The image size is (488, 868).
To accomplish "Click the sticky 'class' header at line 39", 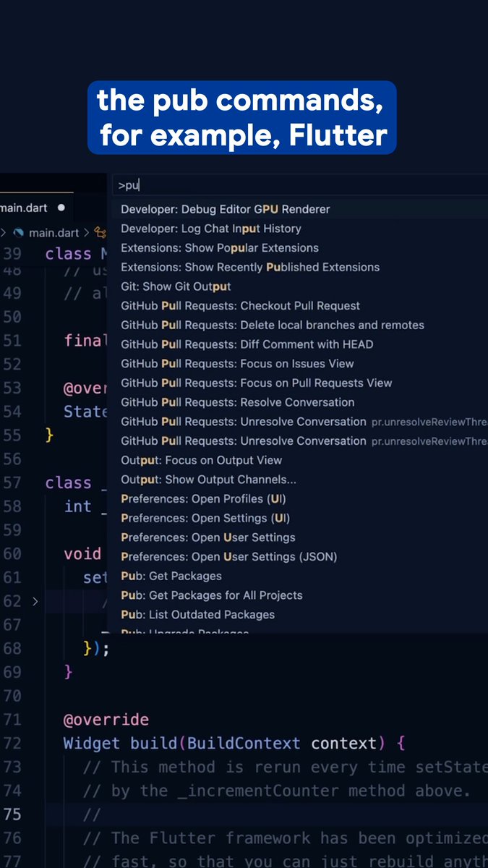I will pyautogui.click(x=68, y=254).
